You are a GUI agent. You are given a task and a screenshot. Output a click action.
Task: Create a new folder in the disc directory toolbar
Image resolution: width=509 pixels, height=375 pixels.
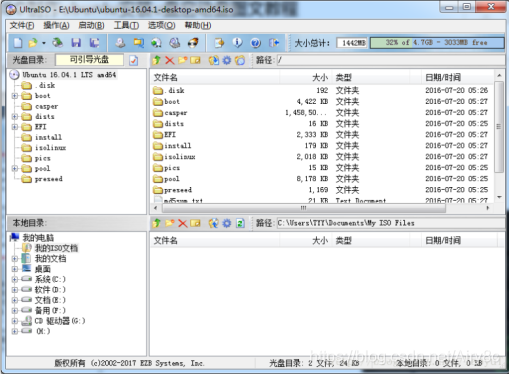pyautogui.click(x=183, y=60)
